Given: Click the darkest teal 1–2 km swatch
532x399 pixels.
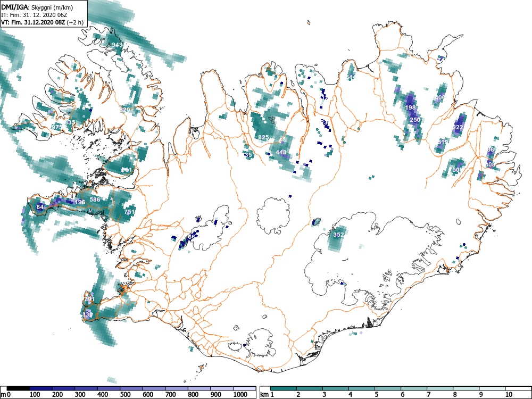Looking at the screenshot, I should coord(284,388).
